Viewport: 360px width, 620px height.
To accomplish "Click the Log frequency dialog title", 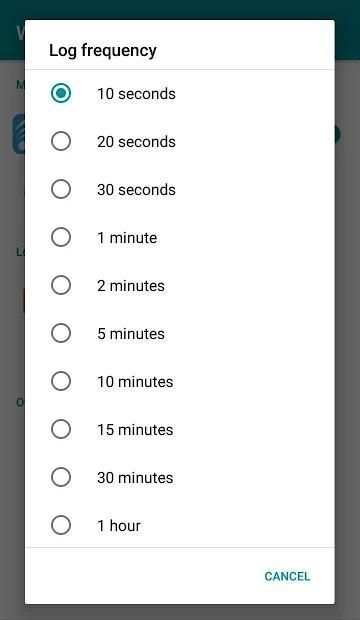I will point(103,51).
